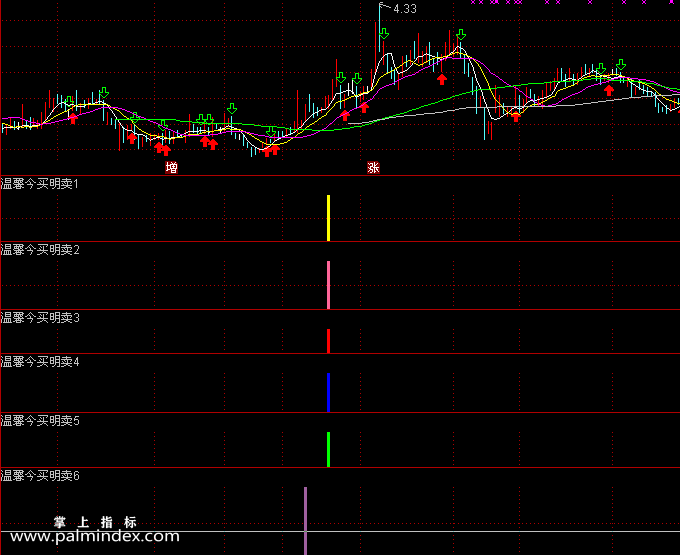Click the 增 marker under the candlesticks
This screenshot has width=680, height=555.
171,167
